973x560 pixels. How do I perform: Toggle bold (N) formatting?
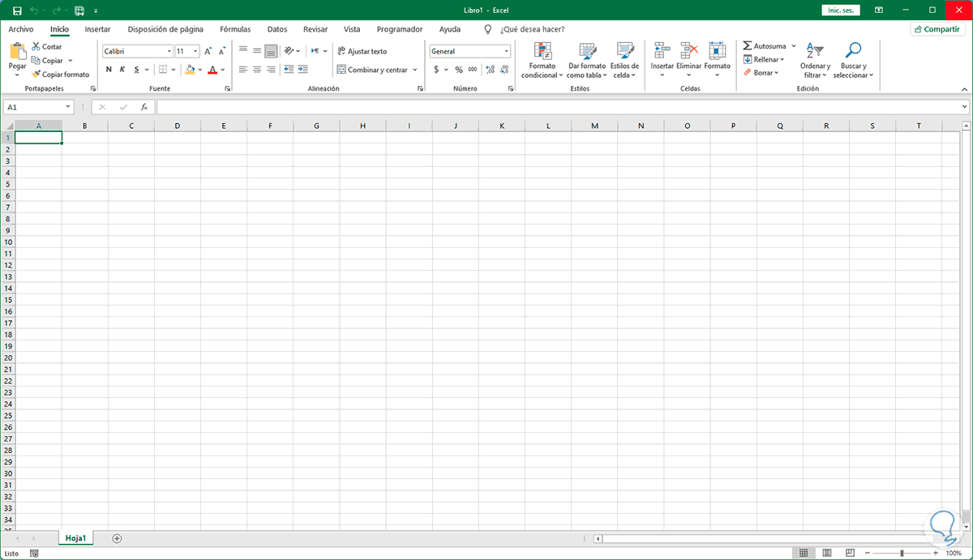(109, 70)
